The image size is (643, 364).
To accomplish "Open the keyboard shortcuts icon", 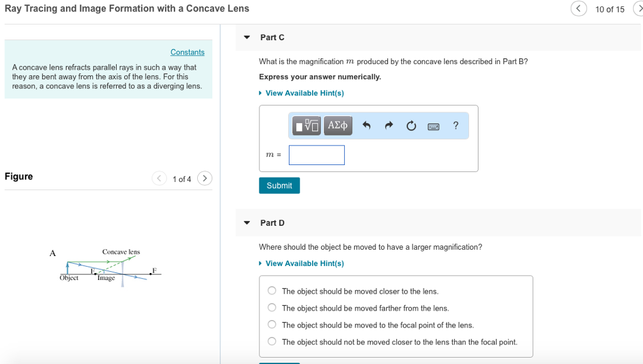I will click(433, 127).
